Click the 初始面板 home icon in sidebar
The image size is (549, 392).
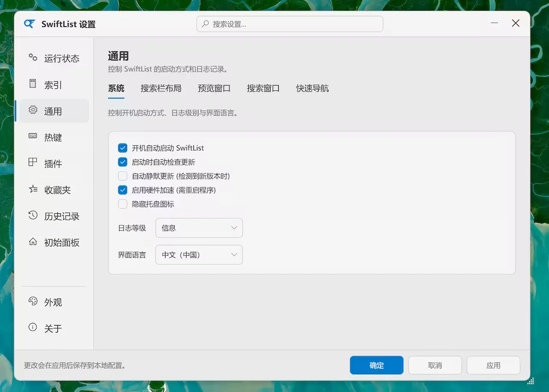[33, 242]
